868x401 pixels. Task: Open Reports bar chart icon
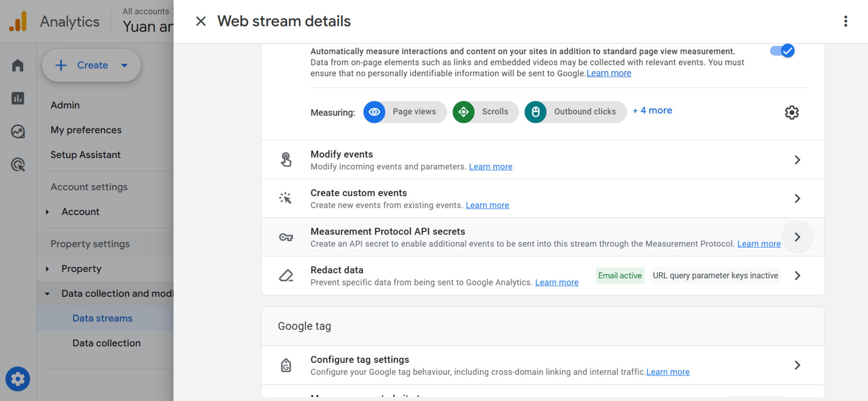pyautogui.click(x=18, y=98)
